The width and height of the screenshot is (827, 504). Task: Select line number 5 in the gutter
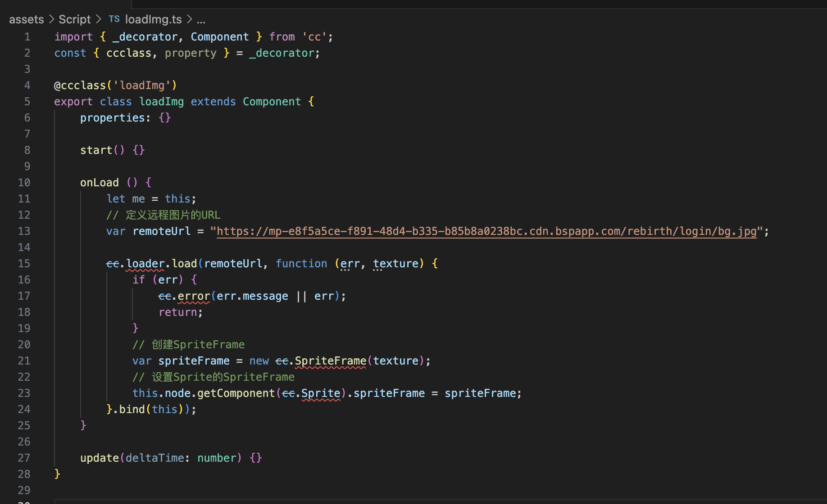(27, 102)
